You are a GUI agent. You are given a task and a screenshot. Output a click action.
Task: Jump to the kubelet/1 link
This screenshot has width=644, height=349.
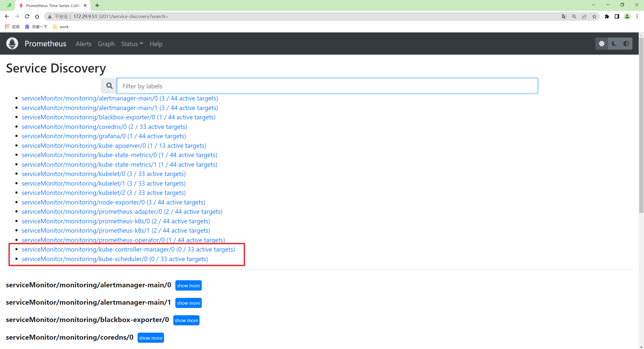pyautogui.click(x=103, y=183)
